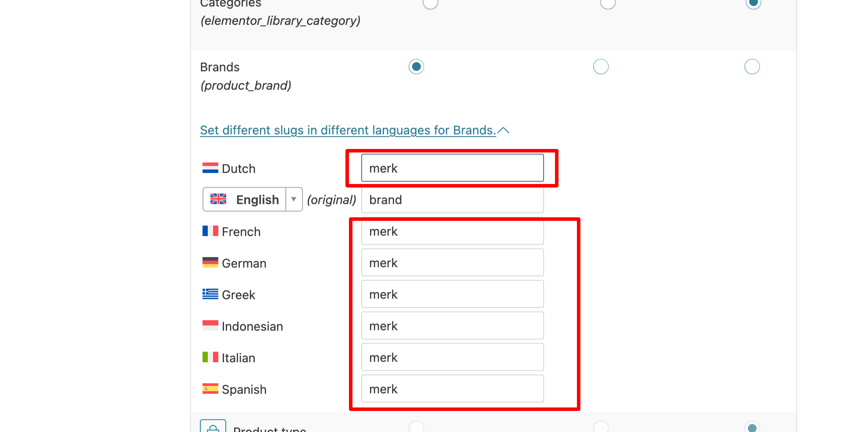Viewport: 868px width, 432px height.
Task: Select last radio option for Brands
Action: (752, 67)
